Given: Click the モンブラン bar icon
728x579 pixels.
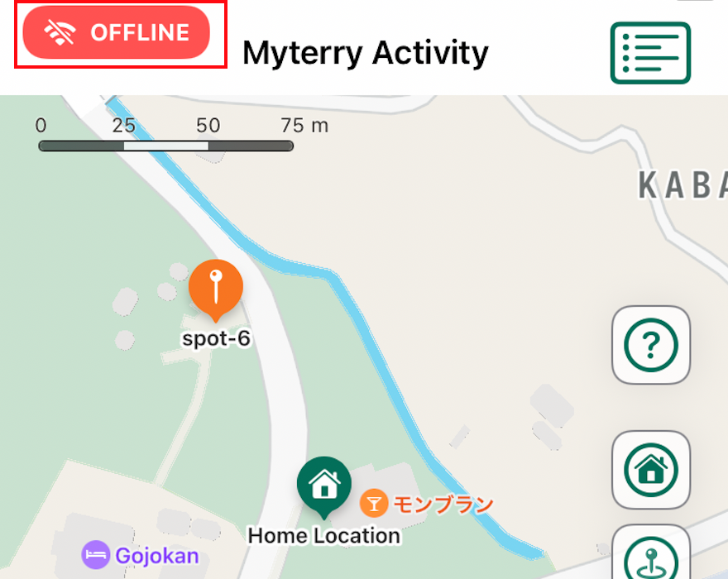Looking at the screenshot, I should pyautogui.click(x=374, y=504).
